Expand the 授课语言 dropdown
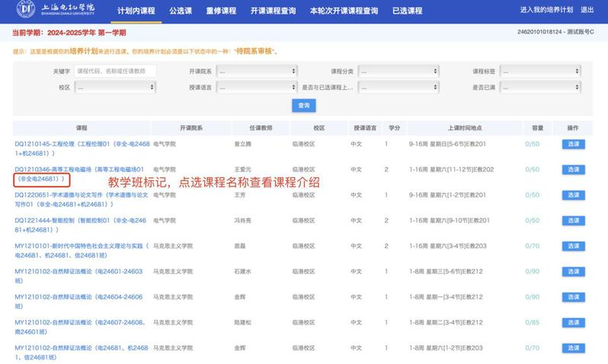608x364 pixels. [x=257, y=88]
